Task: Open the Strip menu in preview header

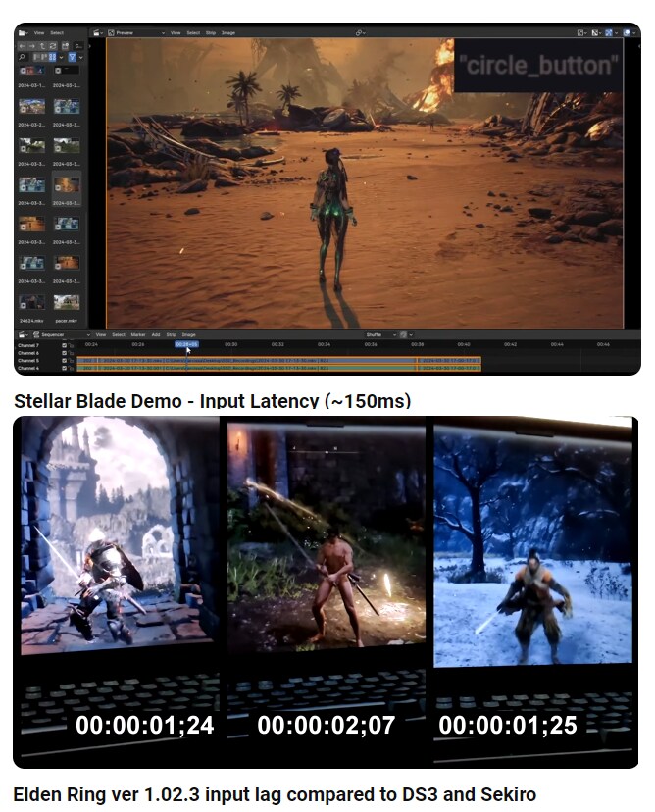Action: click(210, 32)
